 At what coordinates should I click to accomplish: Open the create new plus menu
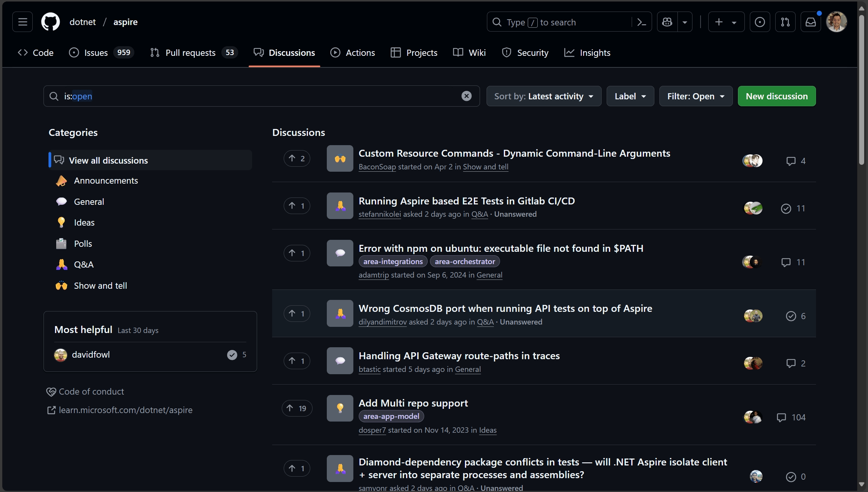[x=726, y=22]
